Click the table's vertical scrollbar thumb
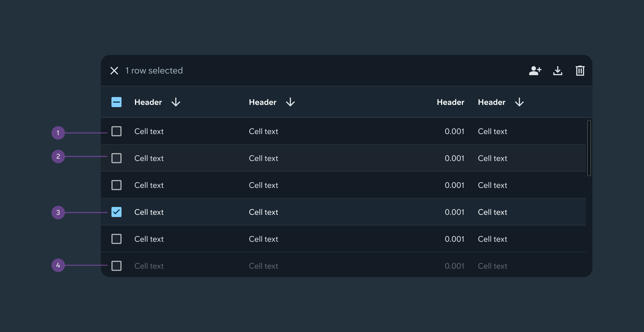The image size is (644, 332). 589,148
